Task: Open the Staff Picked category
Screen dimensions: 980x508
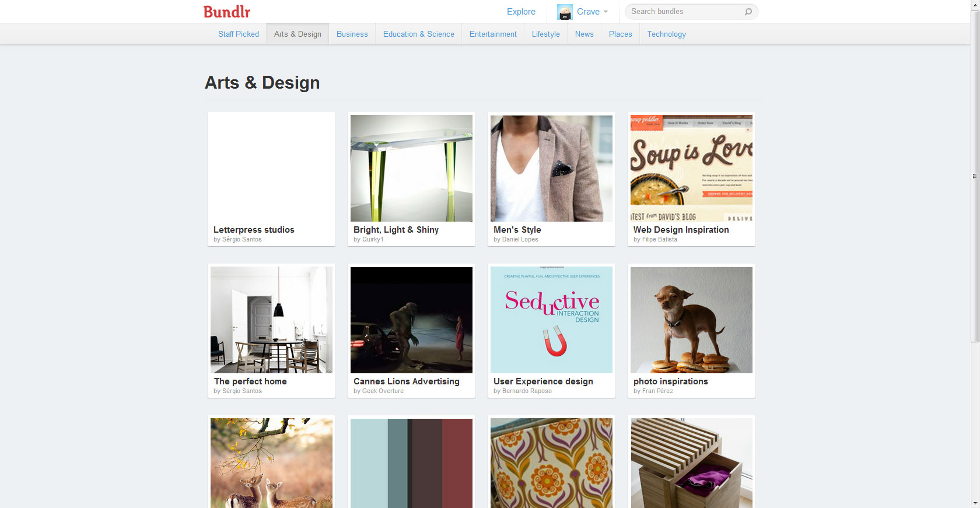Action: [239, 34]
